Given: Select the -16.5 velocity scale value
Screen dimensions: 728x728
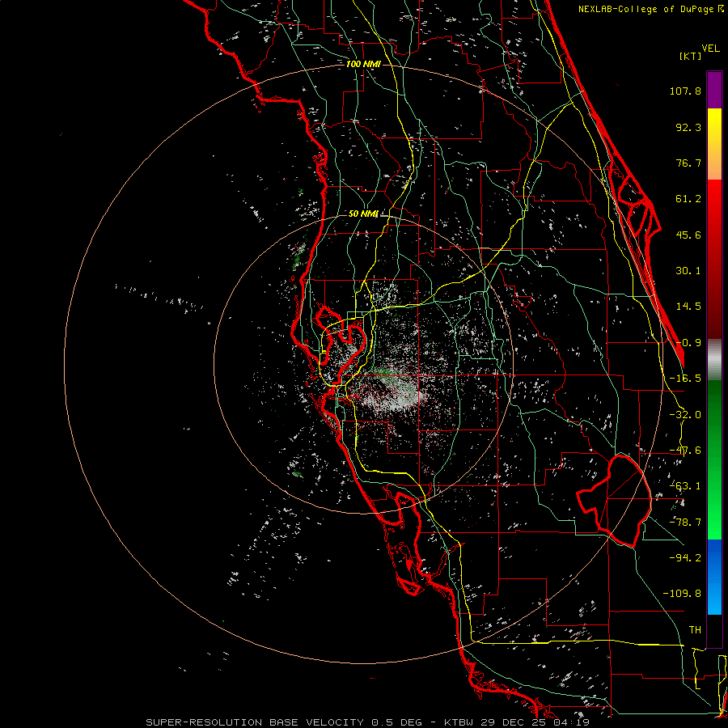Looking at the screenshot, I should [685, 379].
